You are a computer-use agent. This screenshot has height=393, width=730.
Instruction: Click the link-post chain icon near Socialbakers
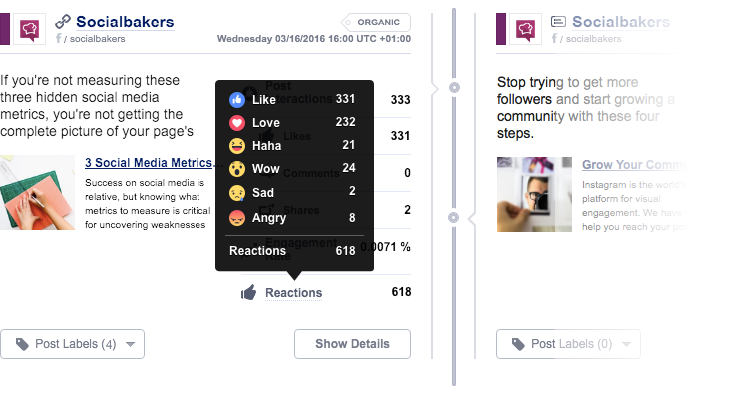63,21
